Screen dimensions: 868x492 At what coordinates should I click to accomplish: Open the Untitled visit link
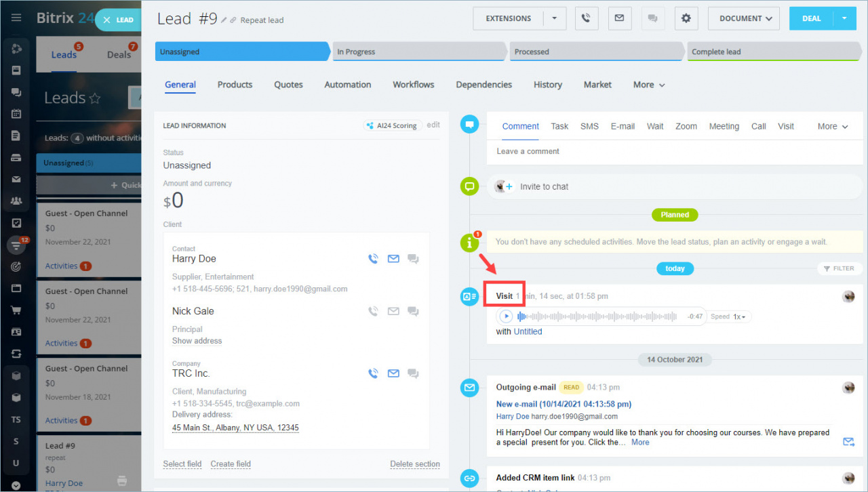(528, 331)
